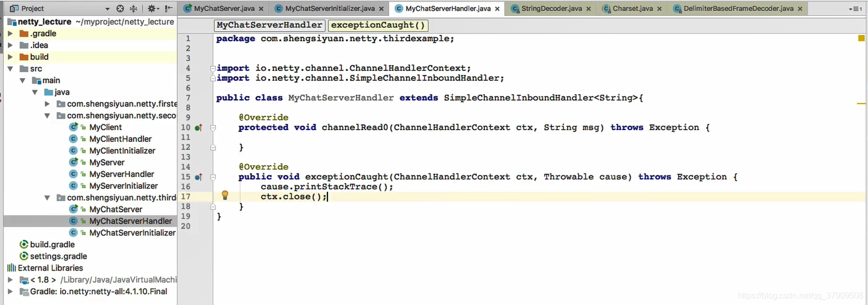Click the yellow inspection status indicator
The image size is (868, 305).
click(861, 38)
